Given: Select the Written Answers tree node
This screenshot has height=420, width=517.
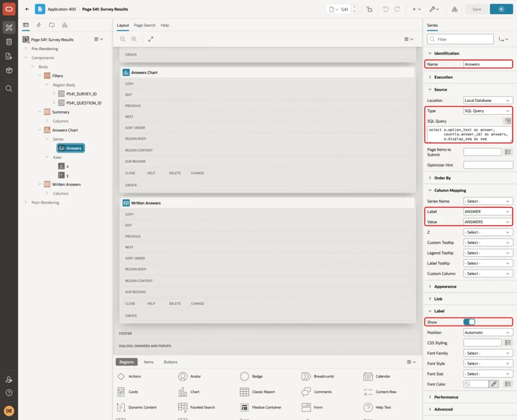Looking at the screenshot, I should (66, 185).
